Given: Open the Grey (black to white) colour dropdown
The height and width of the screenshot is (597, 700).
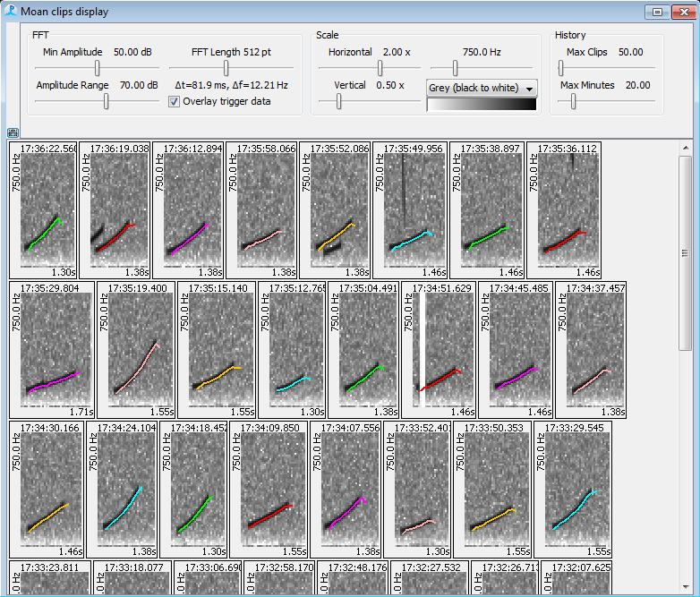Looking at the screenshot, I should coord(482,88).
